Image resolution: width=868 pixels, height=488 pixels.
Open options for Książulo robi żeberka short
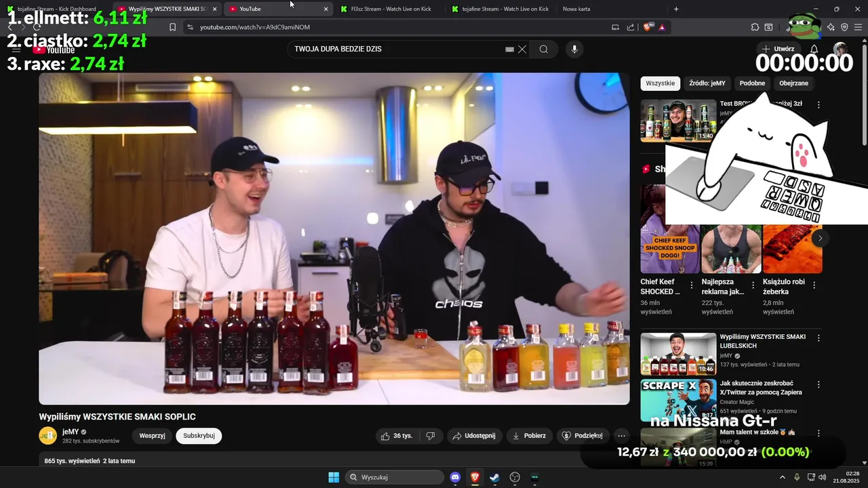(x=814, y=285)
